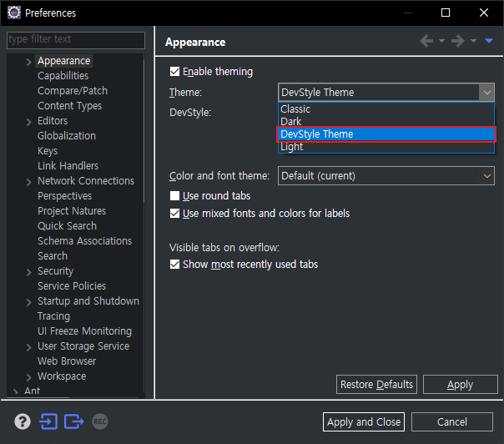Select Editors in the preferences tree
Viewport: 504px width, 444px height.
click(53, 120)
